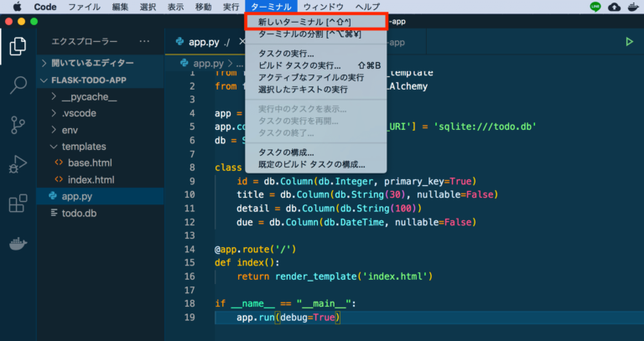Collapse the templates folder
This screenshot has height=341, width=644.
tap(83, 147)
